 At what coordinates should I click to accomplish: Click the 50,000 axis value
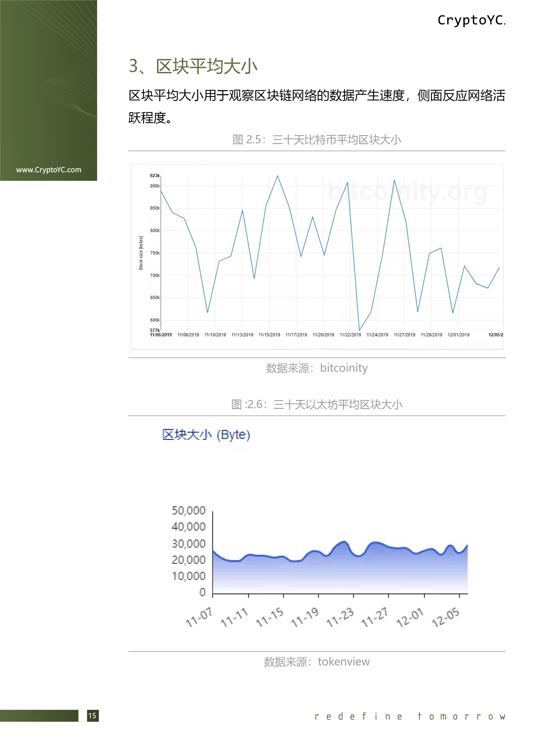[x=189, y=511]
